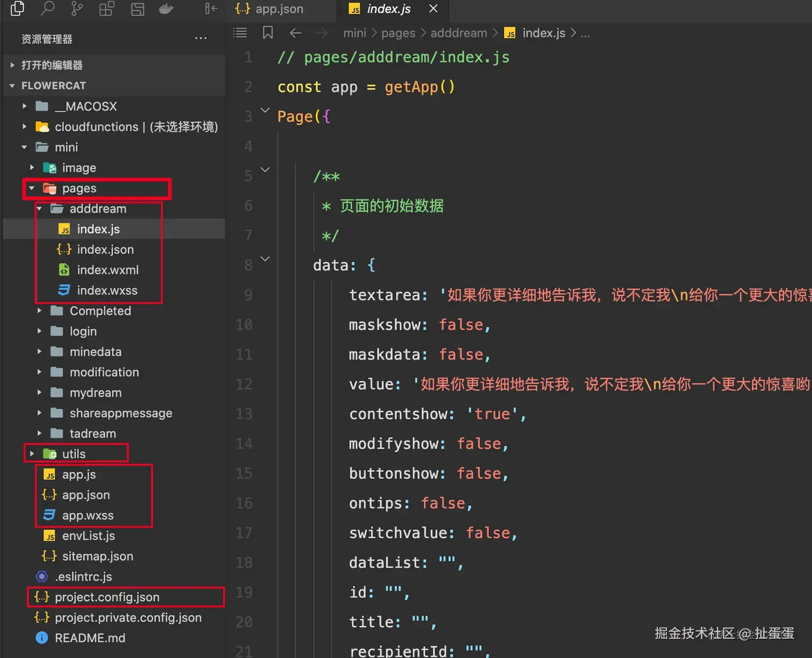The image size is (812, 658).
Task: Open project.config.json in the file tree
Action: pyautogui.click(x=107, y=597)
